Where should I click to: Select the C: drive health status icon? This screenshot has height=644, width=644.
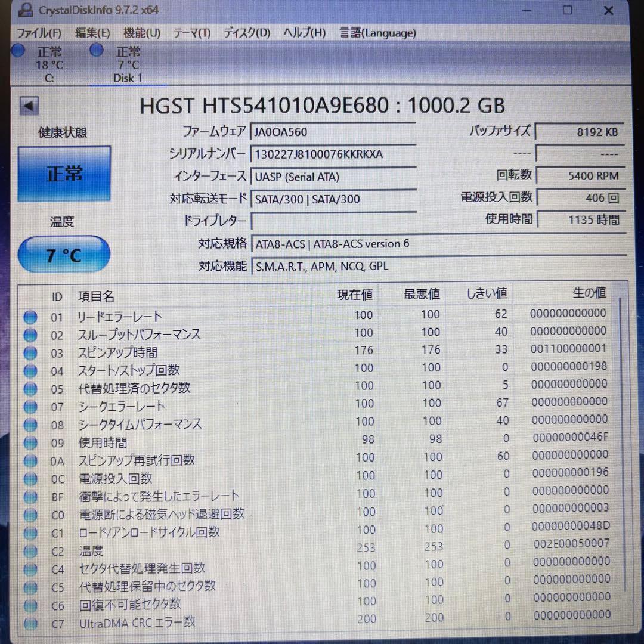click(18, 51)
